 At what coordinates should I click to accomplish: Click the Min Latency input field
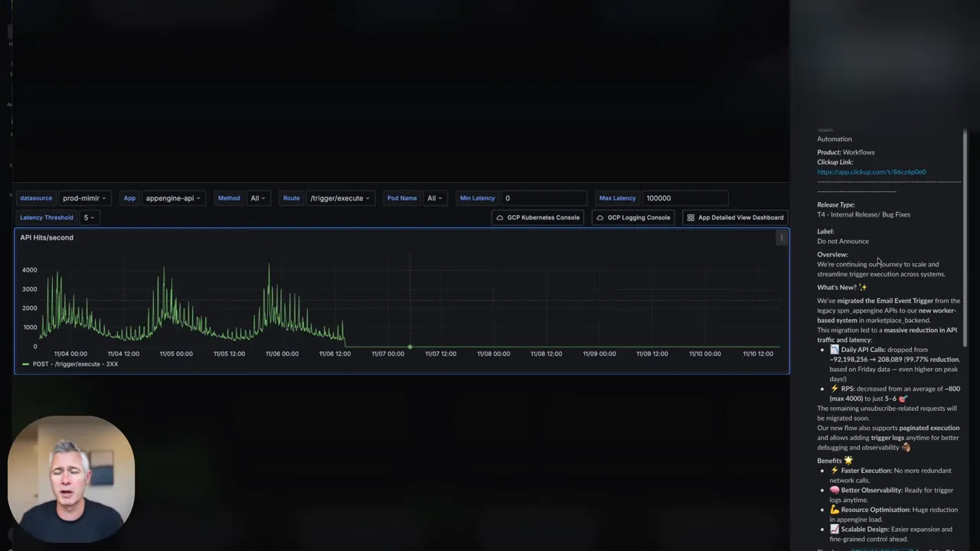point(544,197)
